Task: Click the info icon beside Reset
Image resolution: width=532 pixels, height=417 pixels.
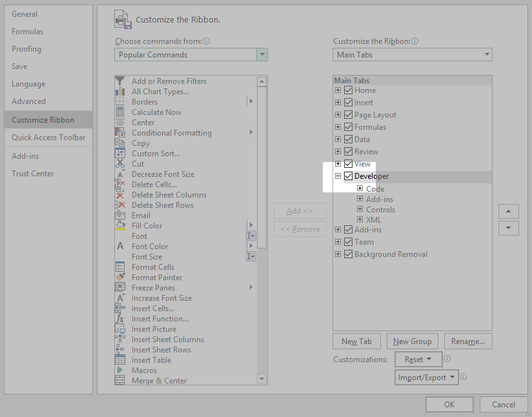Action: pos(447,359)
